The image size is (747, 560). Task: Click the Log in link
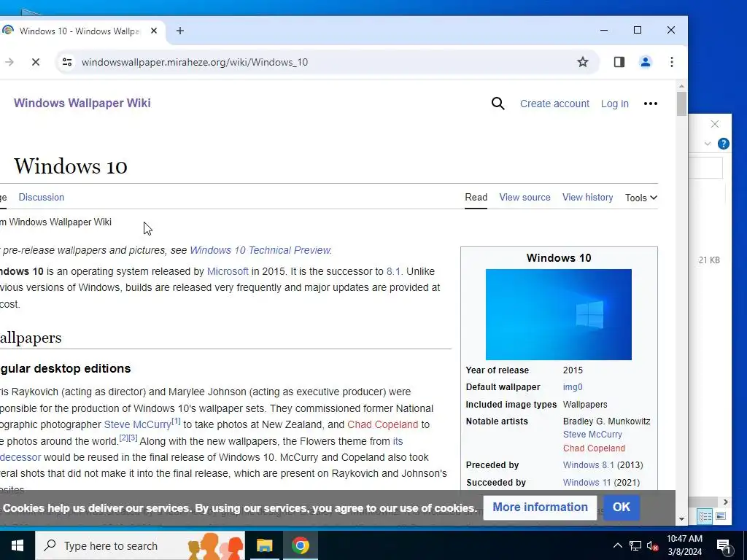pyautogui.click(x=614, y=104)
